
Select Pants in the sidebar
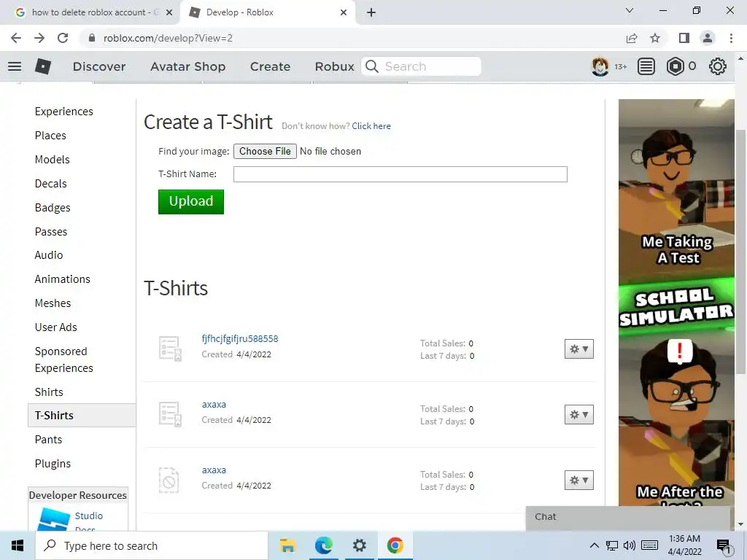tap(49, 440)
